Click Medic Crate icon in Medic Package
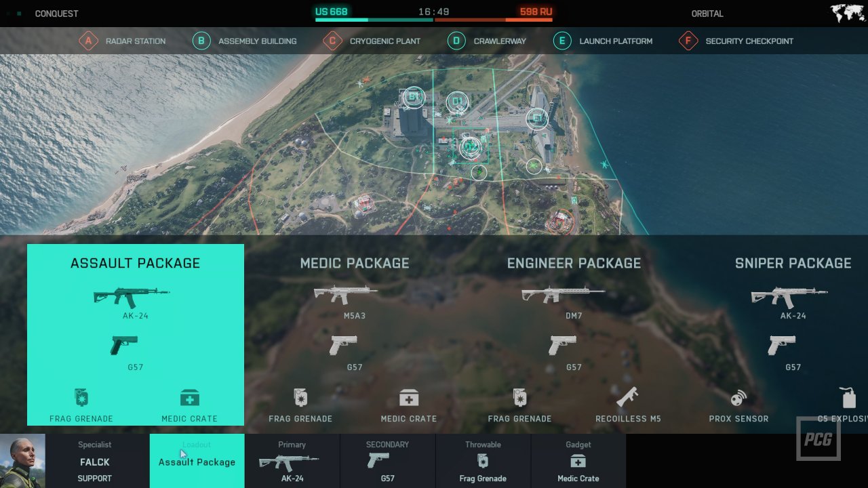The width and height of the screenshot is (868, 488). point(409,398)
